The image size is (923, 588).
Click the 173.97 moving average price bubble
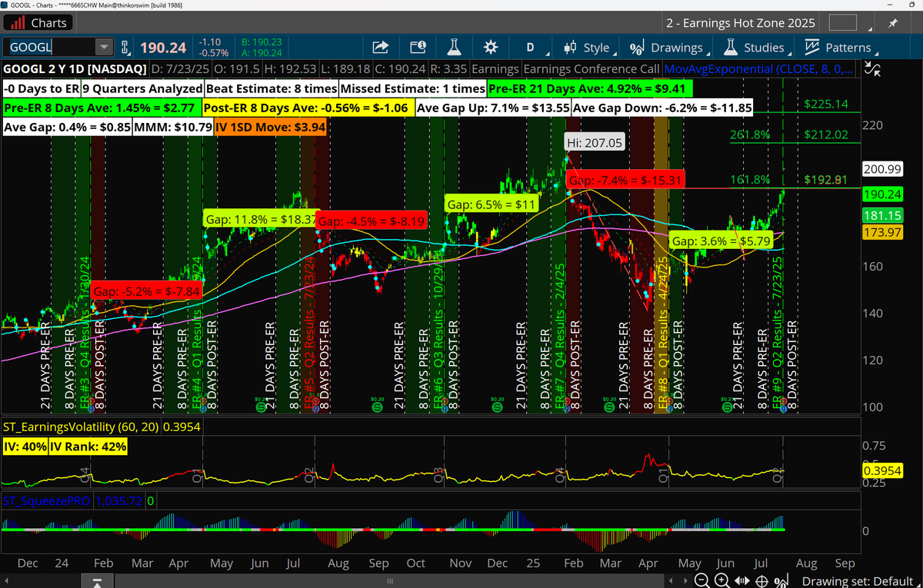[x=881, y=232]
